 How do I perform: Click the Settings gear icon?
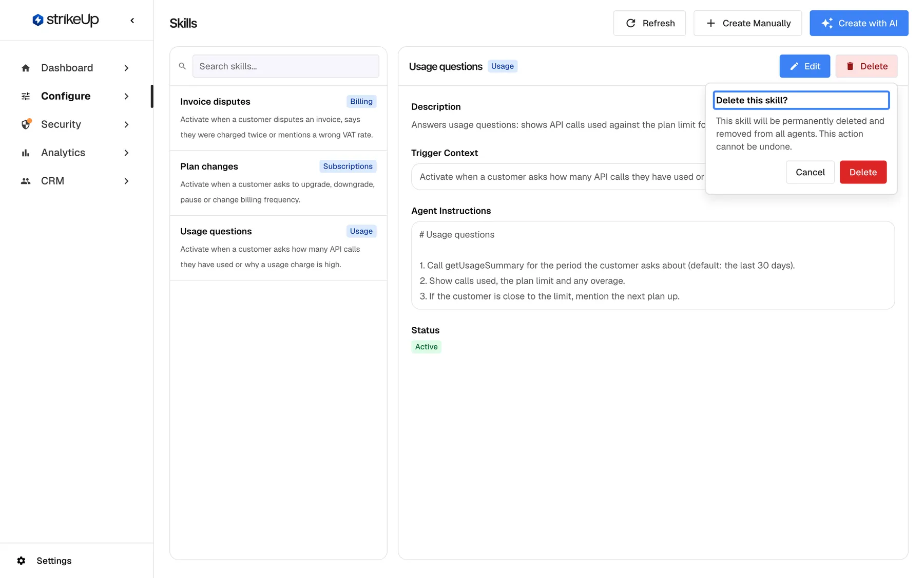pos(21,561)
